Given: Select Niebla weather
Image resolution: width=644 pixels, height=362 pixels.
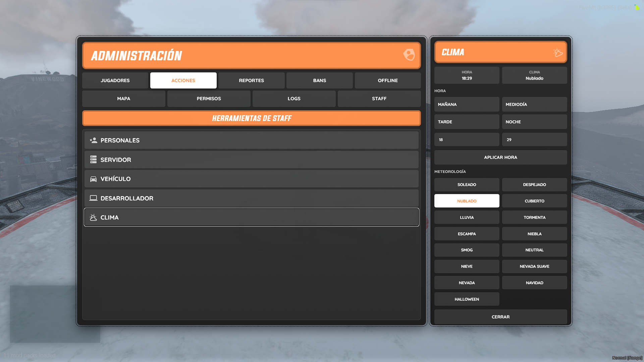Looking at the screenshot, I should pyautogui.click(x=534, y=234).
